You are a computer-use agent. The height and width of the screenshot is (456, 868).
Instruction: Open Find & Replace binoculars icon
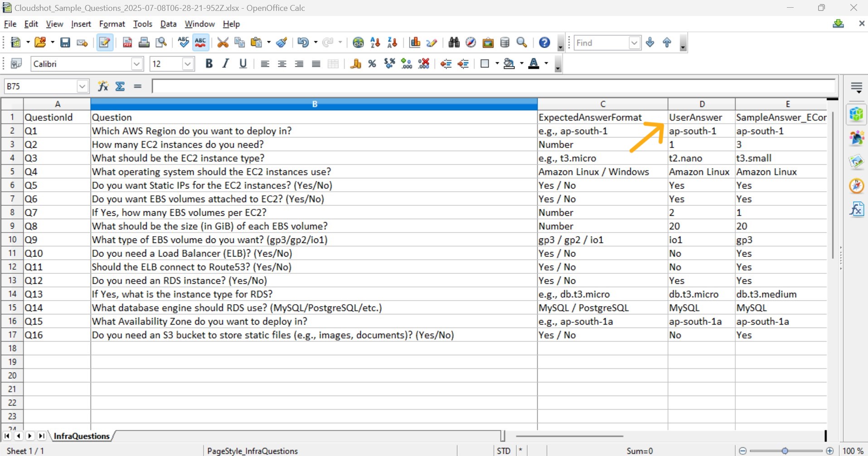coord(454,43)
